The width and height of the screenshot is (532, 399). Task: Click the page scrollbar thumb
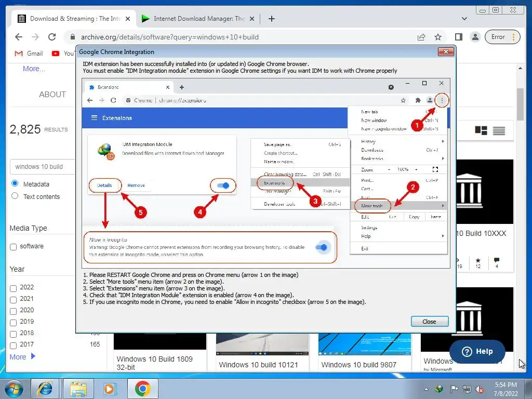click(520, 104)
